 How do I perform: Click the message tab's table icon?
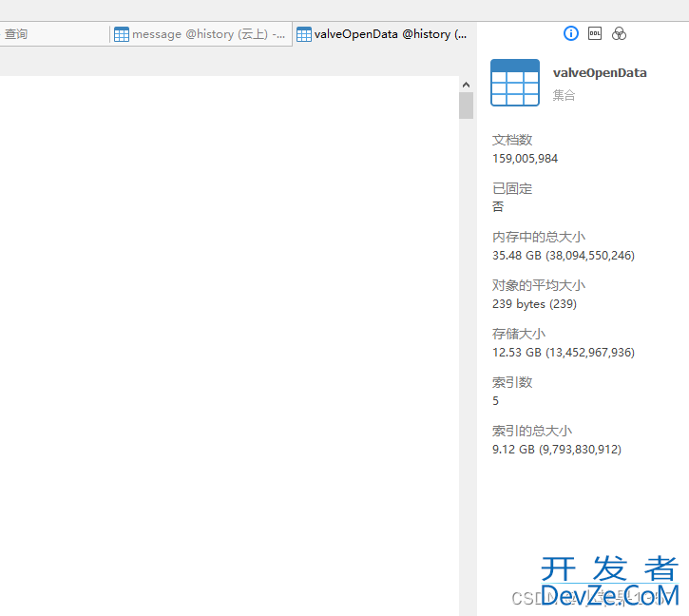(x=122, y=34)
